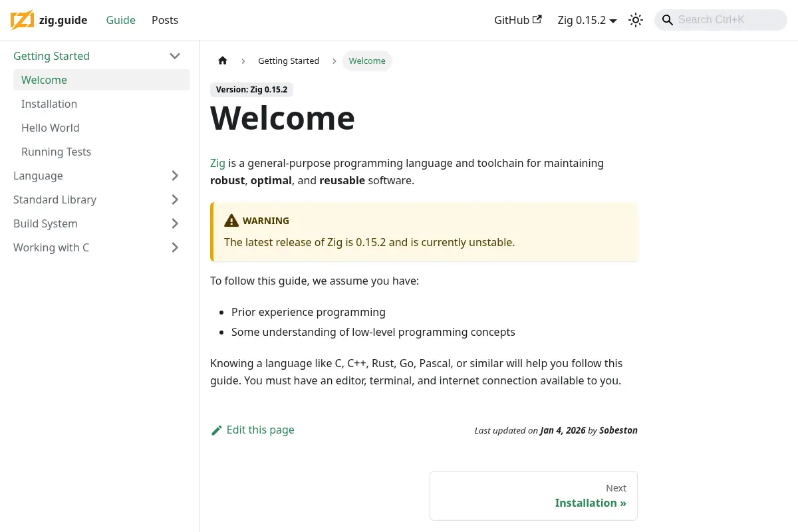Image resolution: width=798 pixels, height=532 pixels.
Task: Follow the Zig link in intro paragraph
Action: click(x=217, y=163)
